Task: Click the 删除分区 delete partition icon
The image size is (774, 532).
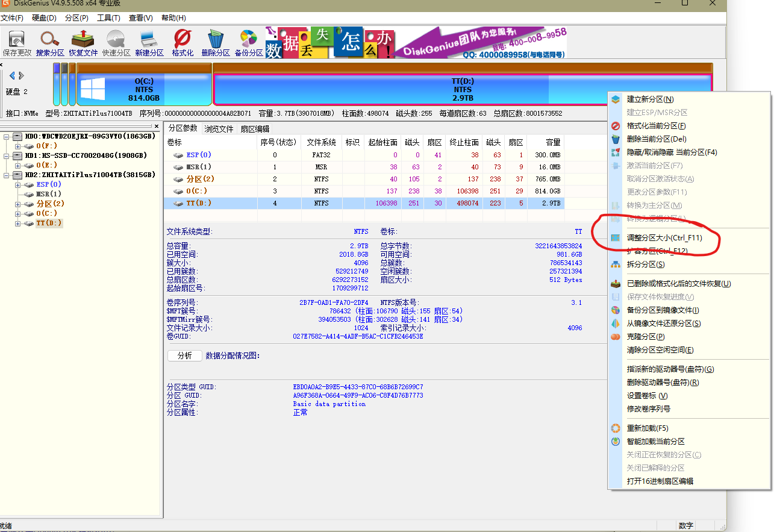Action: tap(215, 42)
